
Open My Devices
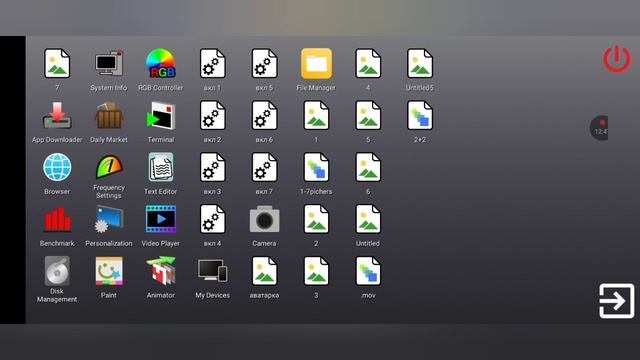(213, 271)
